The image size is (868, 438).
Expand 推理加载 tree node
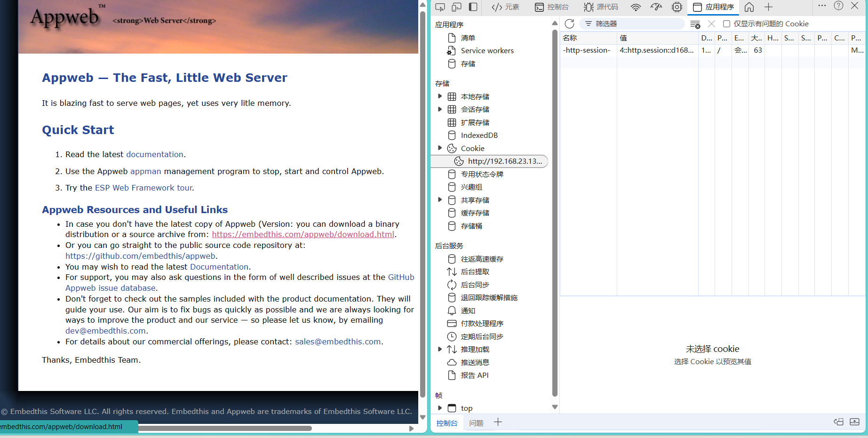(440, 349)
